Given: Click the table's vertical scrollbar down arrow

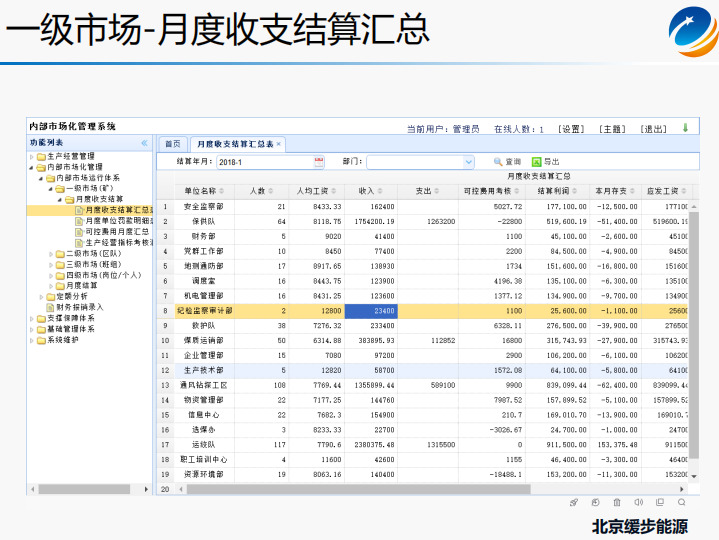Looking at the screenshot, I should click(x=694, y=477).
